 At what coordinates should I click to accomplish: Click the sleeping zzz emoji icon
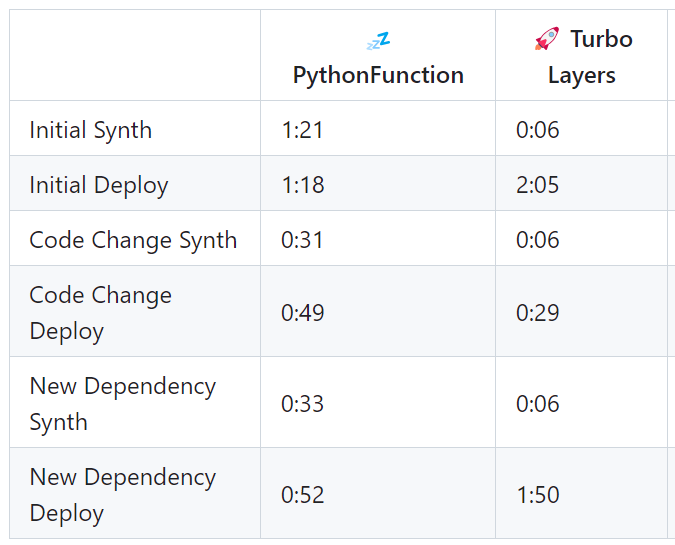(x=378, y=40)
